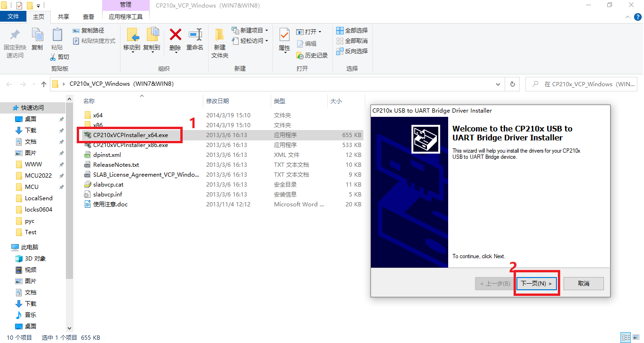Click the Pin to Quick Access icon
Screen dimensions: 644x343
point(15,36)
